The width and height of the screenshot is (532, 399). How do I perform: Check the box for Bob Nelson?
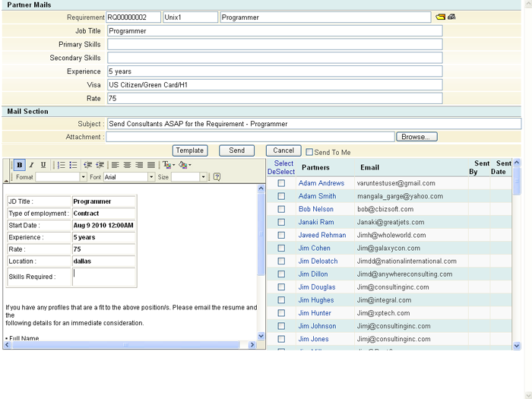click(x=281, y=209)
